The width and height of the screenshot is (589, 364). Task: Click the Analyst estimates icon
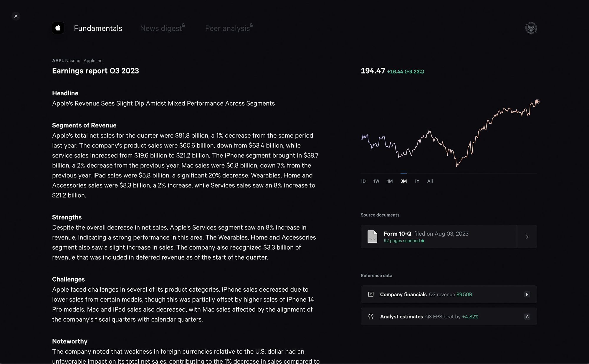(x=371, y=317)
